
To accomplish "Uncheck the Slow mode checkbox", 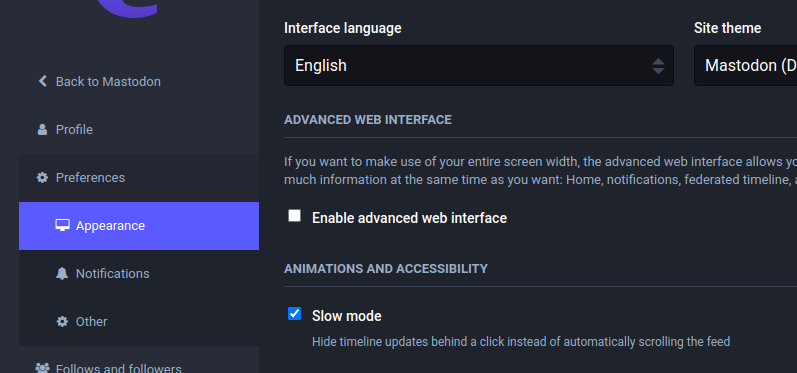I will 294,314.
